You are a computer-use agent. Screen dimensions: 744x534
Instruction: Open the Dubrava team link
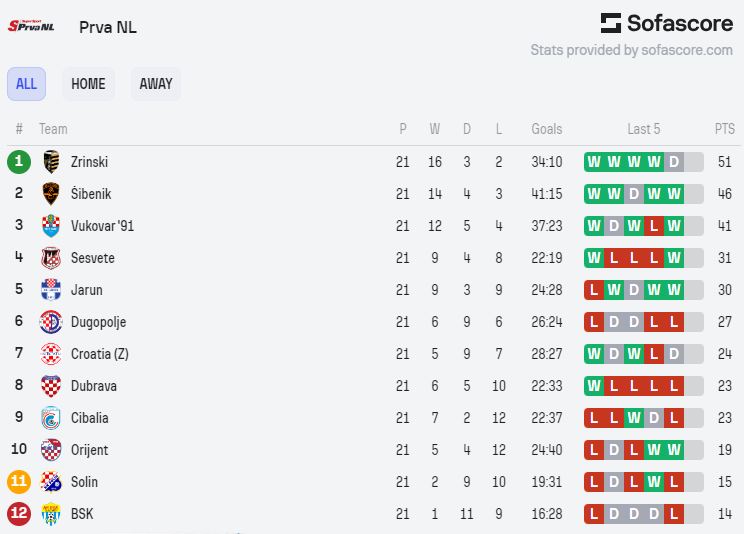point(91,386)
